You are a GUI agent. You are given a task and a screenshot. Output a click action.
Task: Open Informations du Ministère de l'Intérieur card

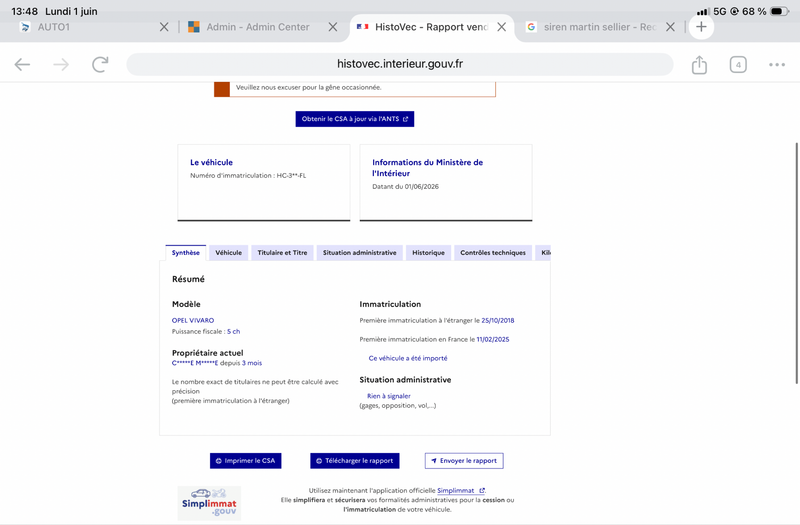coord(446,183)
